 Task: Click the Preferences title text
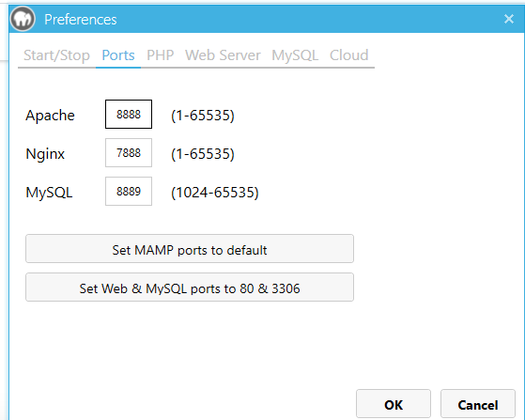tap(81, 20)
